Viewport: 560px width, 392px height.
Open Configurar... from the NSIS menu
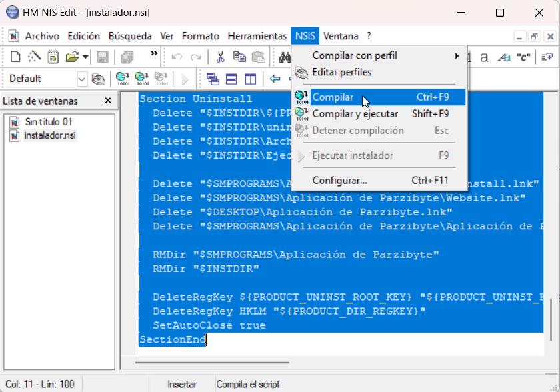(x=379, y=181)
